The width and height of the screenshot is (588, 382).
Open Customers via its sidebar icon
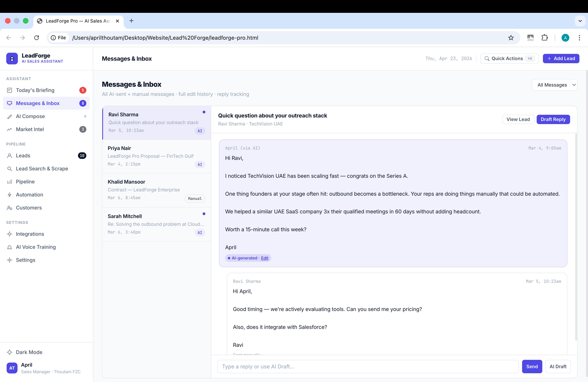coord(10,208)
